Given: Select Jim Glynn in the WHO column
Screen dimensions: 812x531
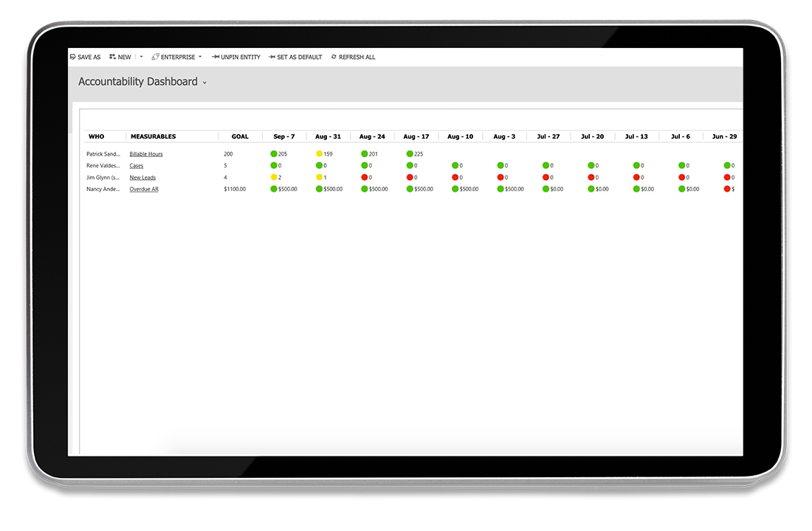Looking at the screenshot, I should 103,178.
